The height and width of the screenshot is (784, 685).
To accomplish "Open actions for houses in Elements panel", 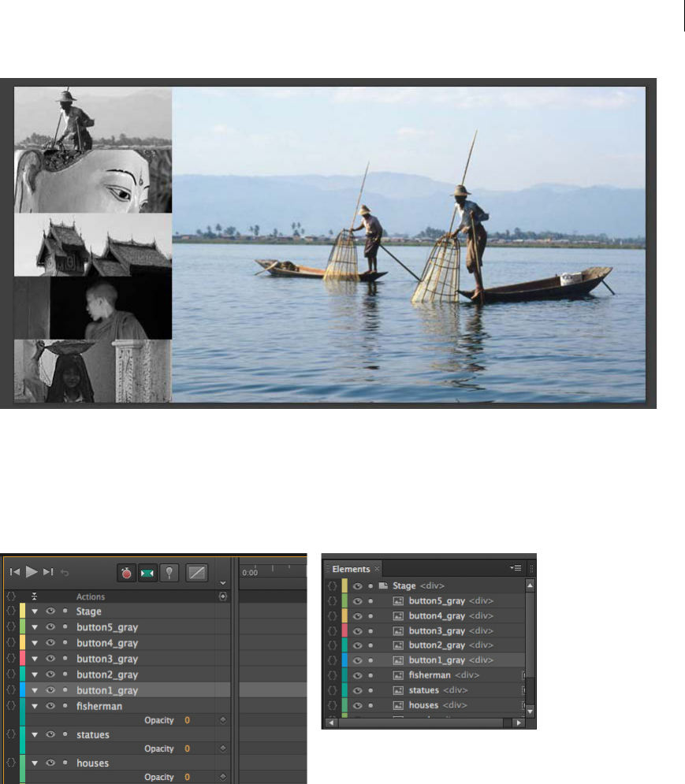I will coord(332,705).
